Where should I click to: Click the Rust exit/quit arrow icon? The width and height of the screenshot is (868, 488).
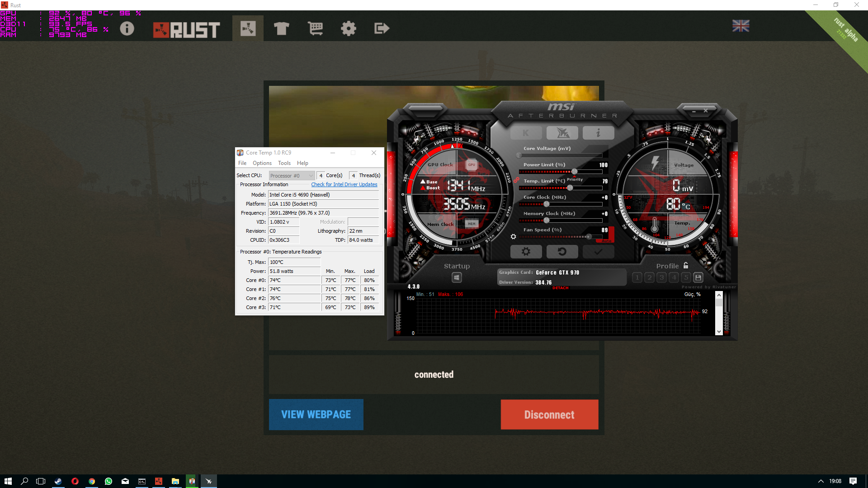pyautogui.click(x=382, y=28)
